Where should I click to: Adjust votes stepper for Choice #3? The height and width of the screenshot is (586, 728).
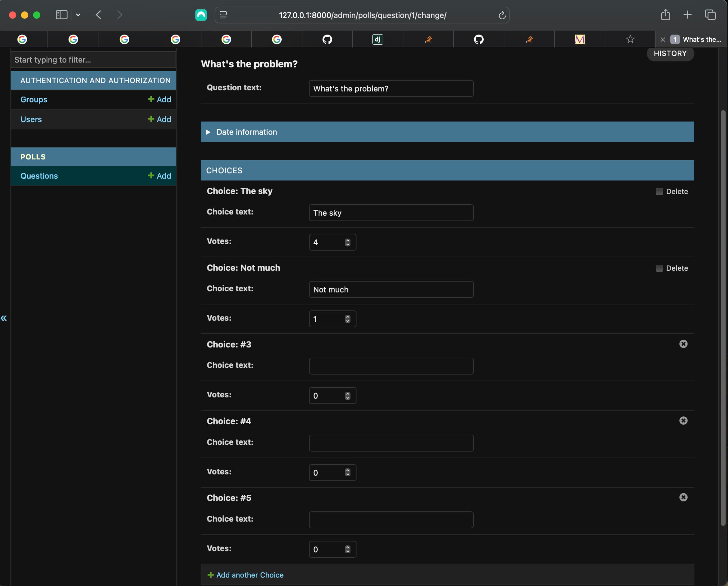(x=347, y=396)
